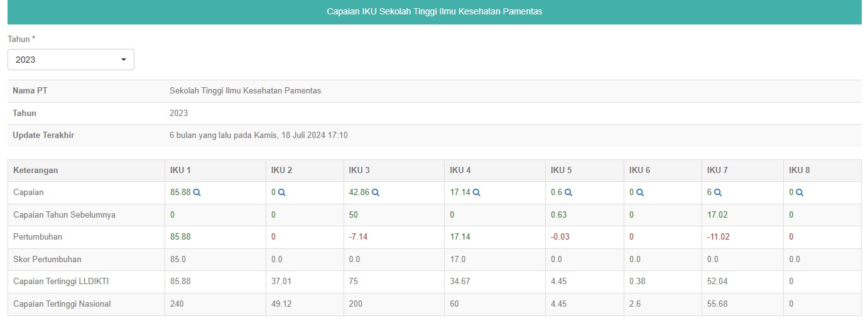
Task: Click the magnifier icon for IKU 7
Action: (718, 193)
